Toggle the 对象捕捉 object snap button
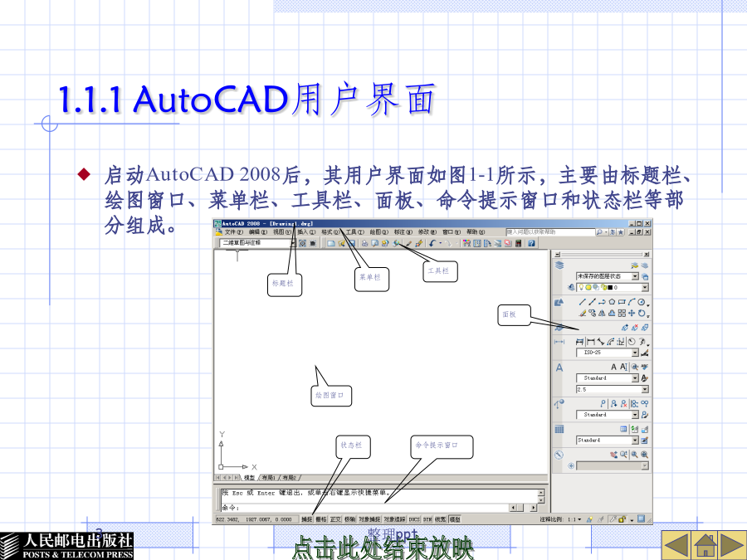 tap(369, 519)
